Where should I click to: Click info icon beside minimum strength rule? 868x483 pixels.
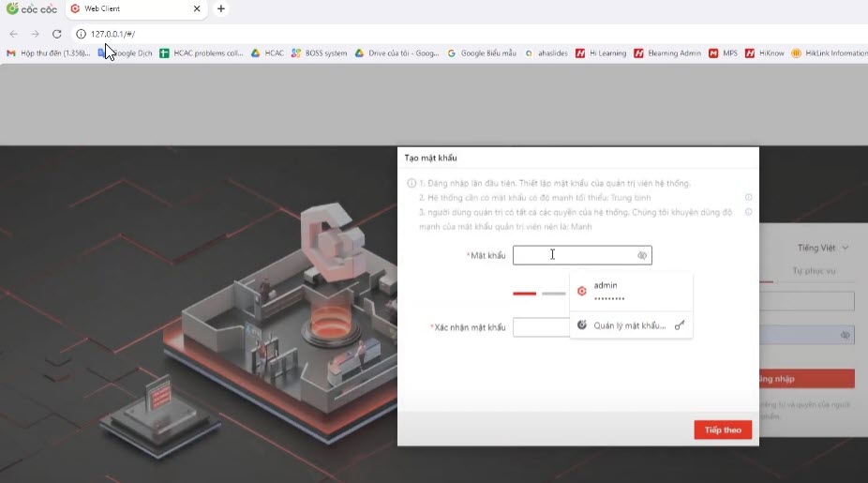749,198
